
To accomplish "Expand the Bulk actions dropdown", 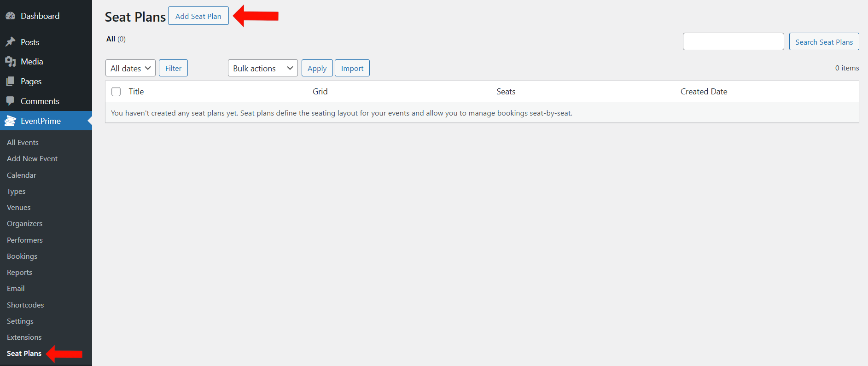I will [x=262, y=68].
